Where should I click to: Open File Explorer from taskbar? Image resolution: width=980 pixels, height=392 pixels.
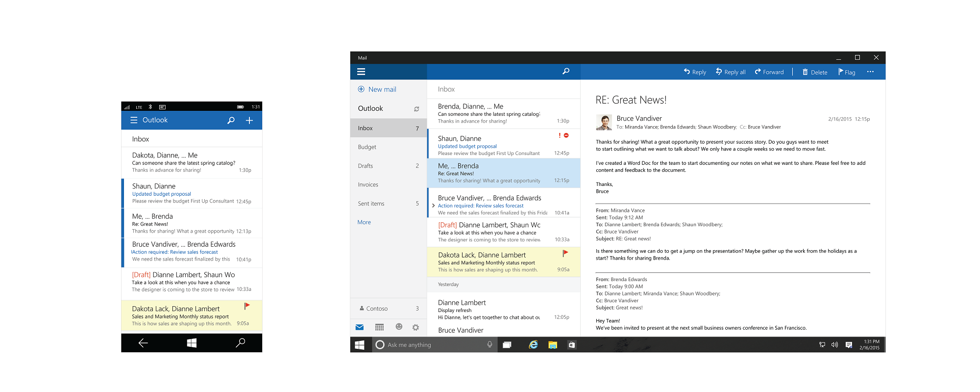(553, 345)
